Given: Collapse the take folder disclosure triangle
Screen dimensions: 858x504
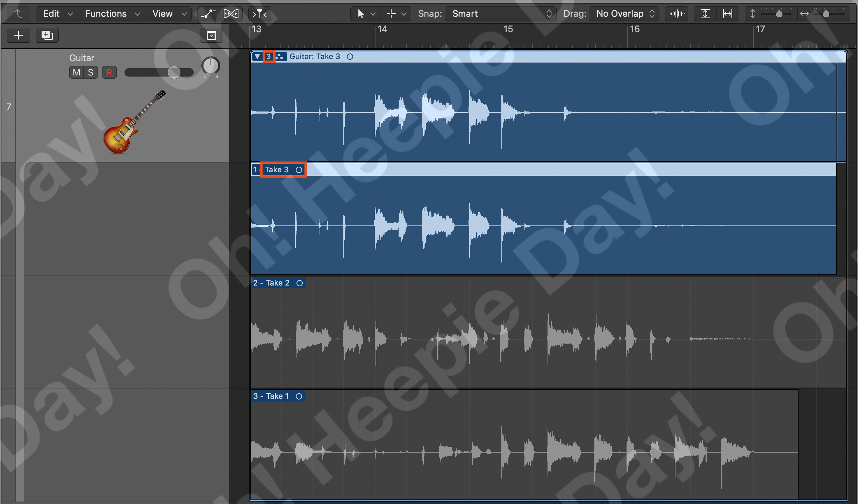Looking at the screenshot, I should (x=257, y=57).
